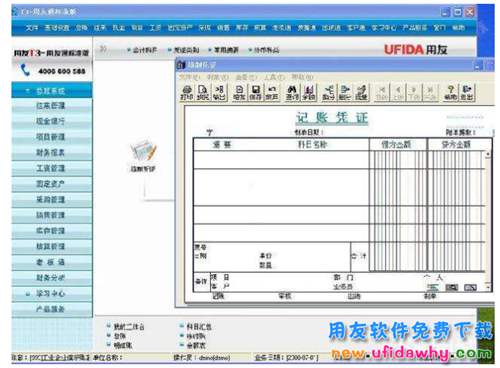This screenshot has height=368, width=500.
Task: Click the 删分 delete entry icon
Action: coord(345,92)
